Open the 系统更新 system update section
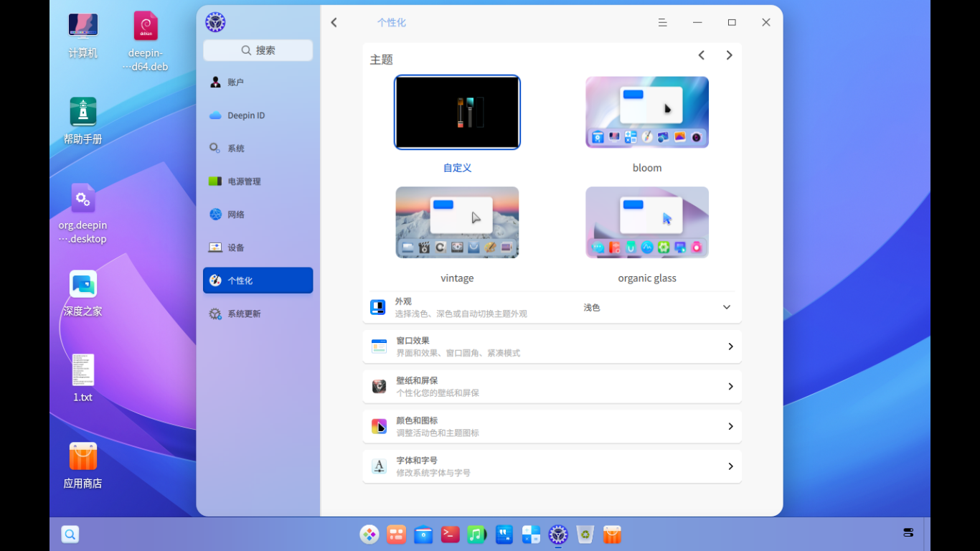 [258, 314]
